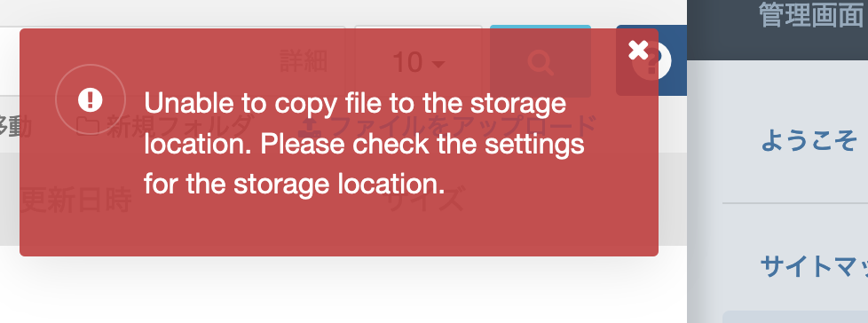
Task: Click the 管理画面 dashboard header
Action: click(810, 15)
